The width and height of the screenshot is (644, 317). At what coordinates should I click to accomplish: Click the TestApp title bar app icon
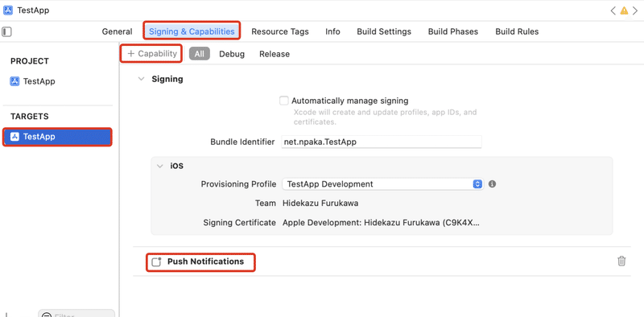click(8, 10)
